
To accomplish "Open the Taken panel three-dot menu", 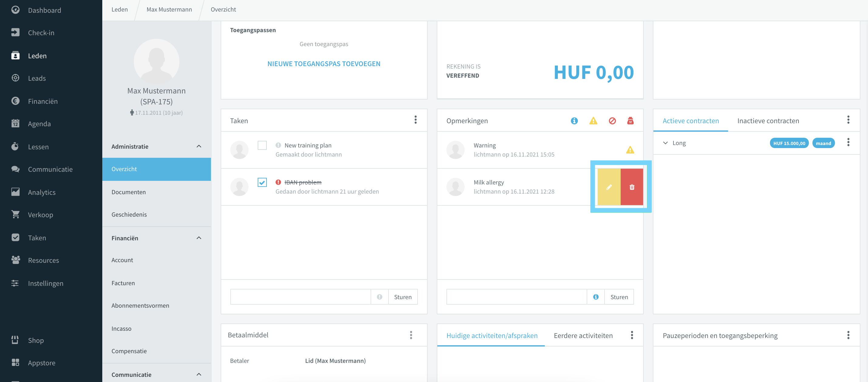I will pyautogui.click(x=415, y=120).
